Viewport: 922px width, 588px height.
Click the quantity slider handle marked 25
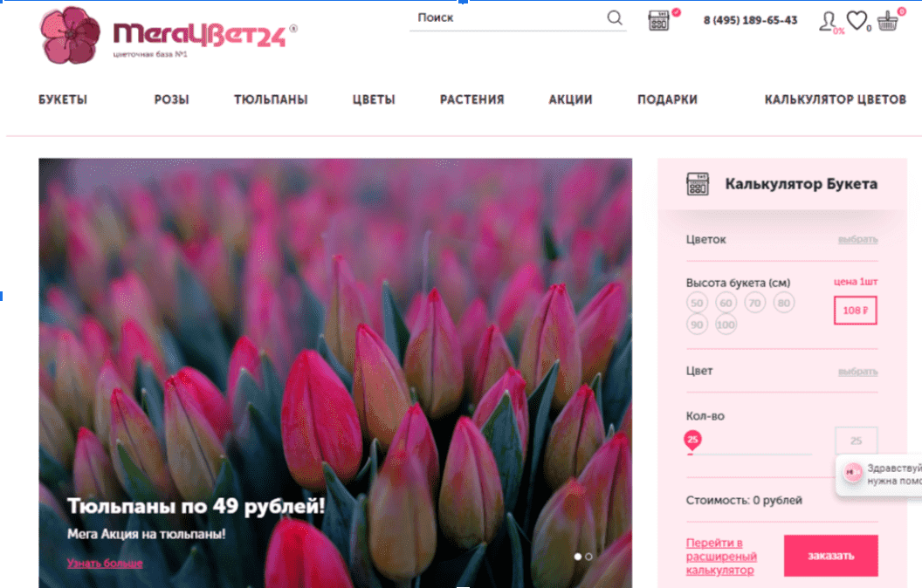pos(692,440)
